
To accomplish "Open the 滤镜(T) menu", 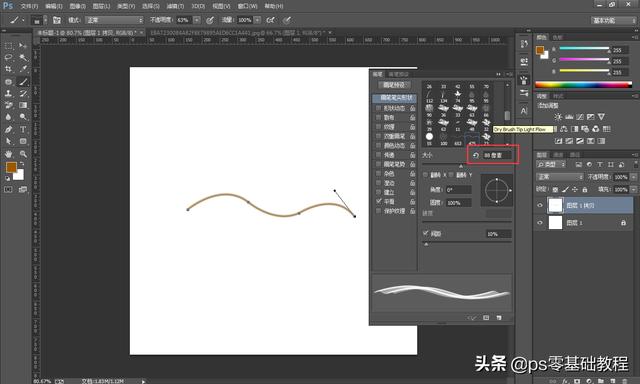I will [175, 6].
